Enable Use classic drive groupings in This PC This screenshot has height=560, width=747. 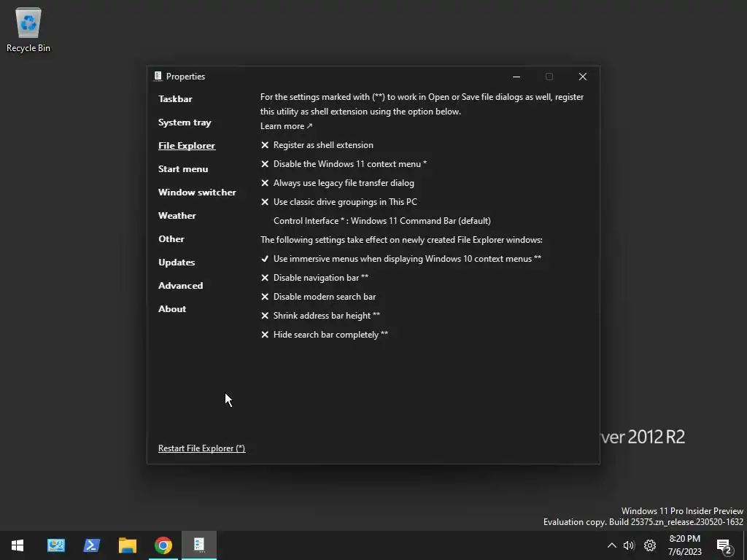pos(338,202)
